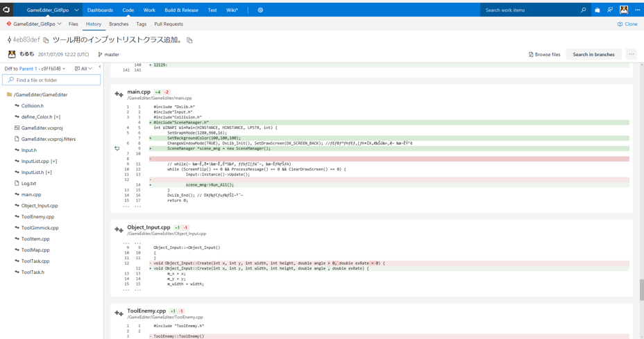Click the Clone button

pos(627,24)
